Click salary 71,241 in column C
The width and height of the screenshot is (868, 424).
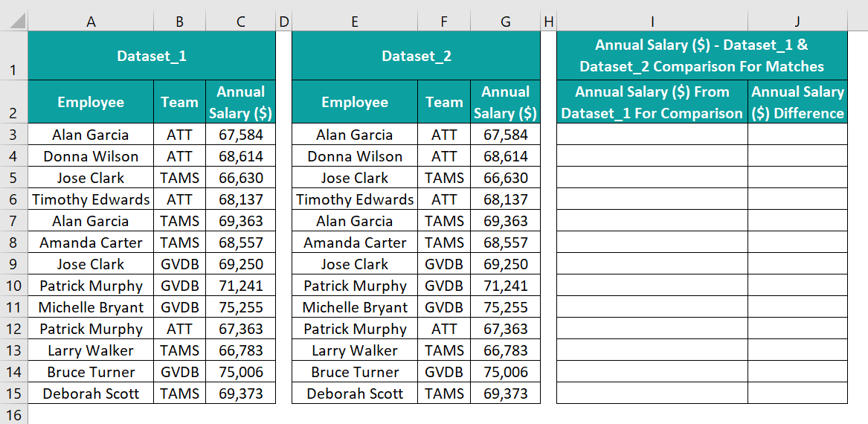point(240,286)
